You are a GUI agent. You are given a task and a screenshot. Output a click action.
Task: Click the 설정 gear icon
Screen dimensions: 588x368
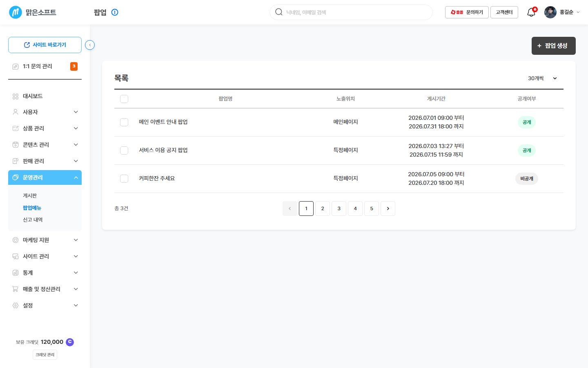click(16, 305)
